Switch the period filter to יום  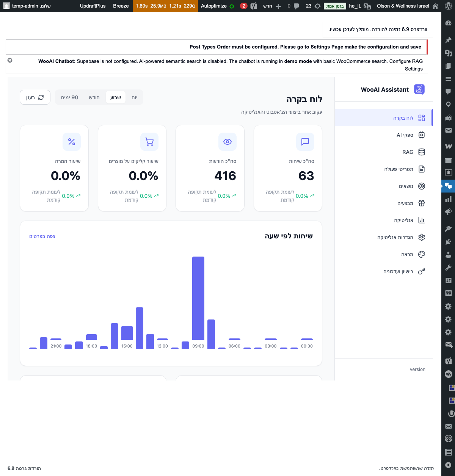point(134,97)
